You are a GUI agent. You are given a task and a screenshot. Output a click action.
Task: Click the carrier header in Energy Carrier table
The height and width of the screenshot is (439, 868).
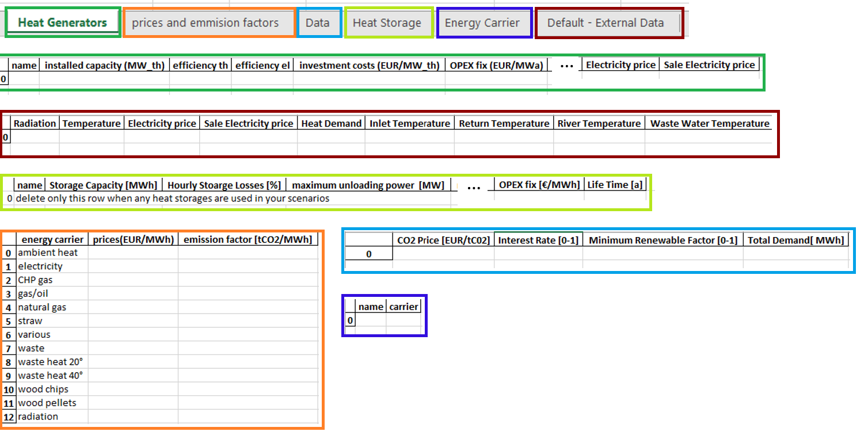[x=403, y=307]
